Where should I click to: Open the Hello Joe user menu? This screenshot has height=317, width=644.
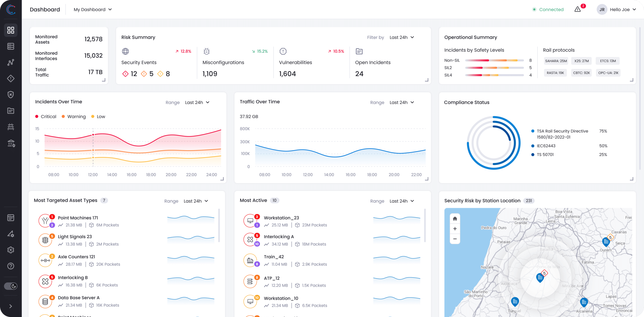point(619,10)
